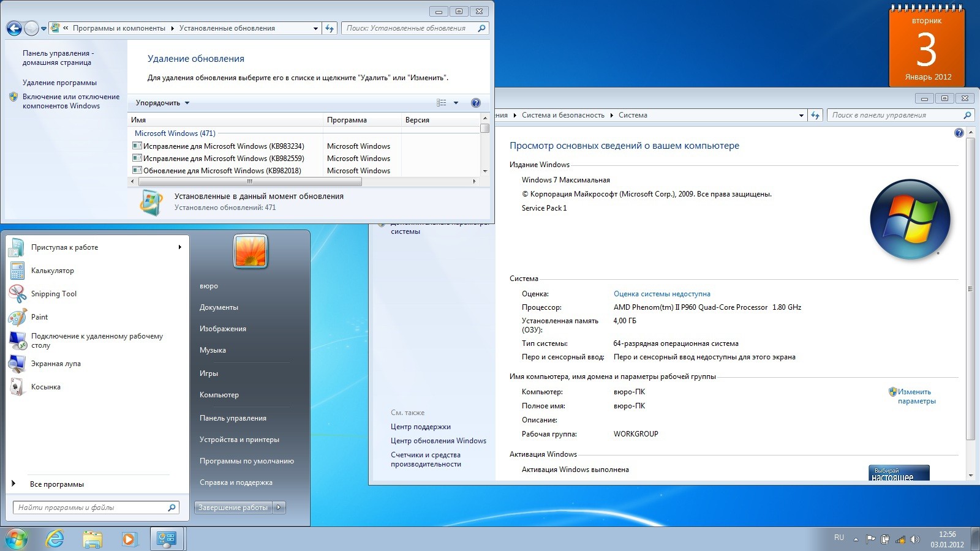Expand the Упорядочить dropdown
Viewport: 980px width, 551px height.
tap(162, 103)
